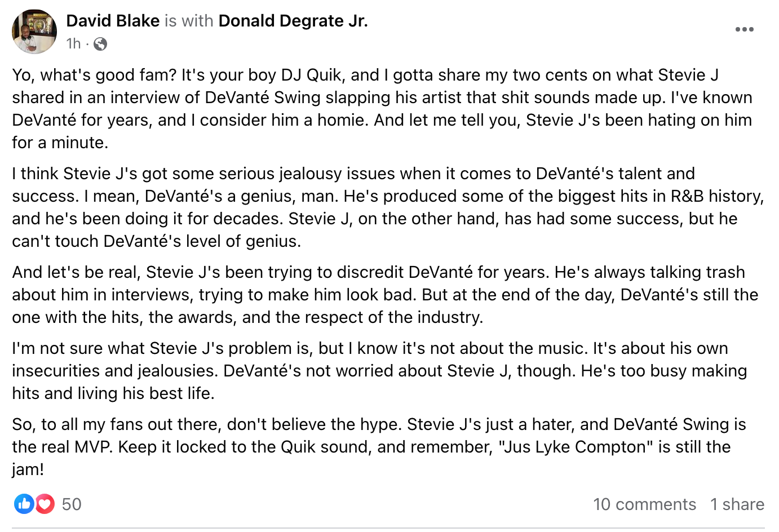
Task: Click the 1h post timestamp
Action: 73,44
